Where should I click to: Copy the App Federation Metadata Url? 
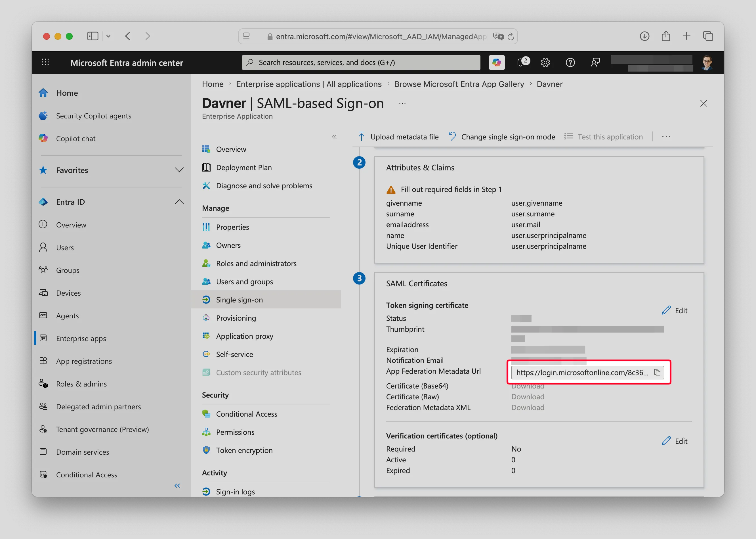(657, 372)
